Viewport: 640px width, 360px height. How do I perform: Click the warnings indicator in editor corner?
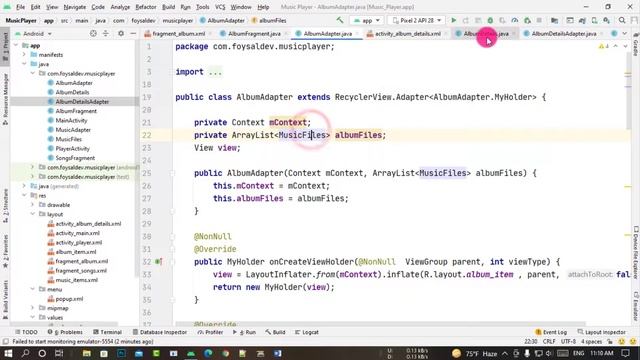point(604,47)
